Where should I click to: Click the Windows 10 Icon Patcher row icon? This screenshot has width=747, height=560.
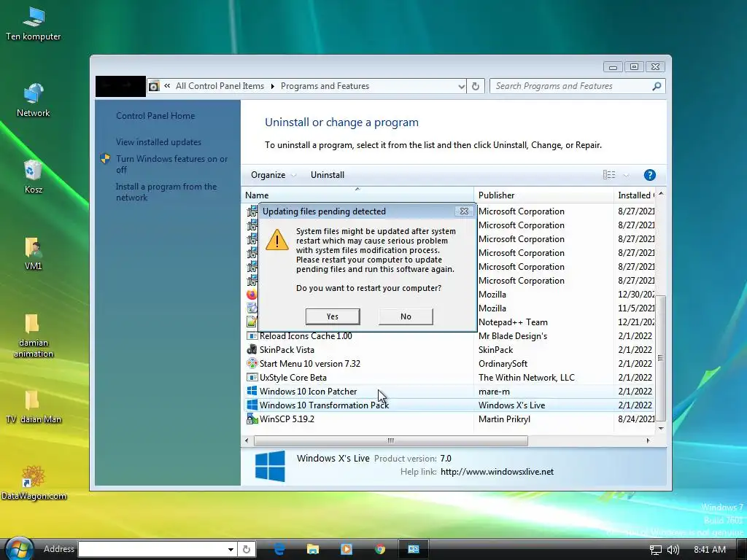(x=252, y=391)
